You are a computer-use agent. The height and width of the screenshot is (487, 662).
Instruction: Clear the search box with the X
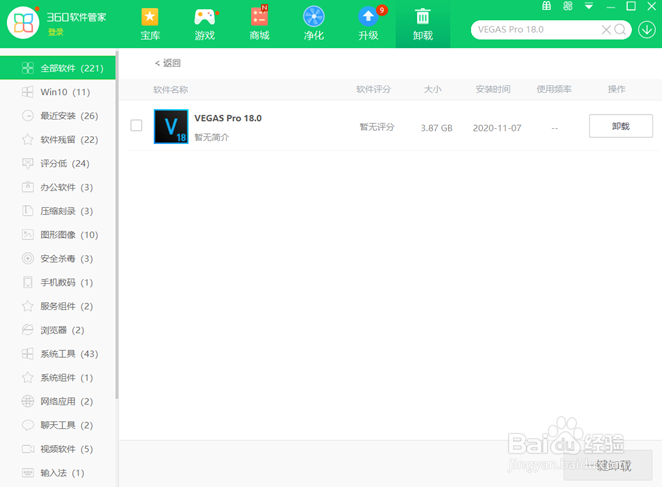tap(606, 30)
